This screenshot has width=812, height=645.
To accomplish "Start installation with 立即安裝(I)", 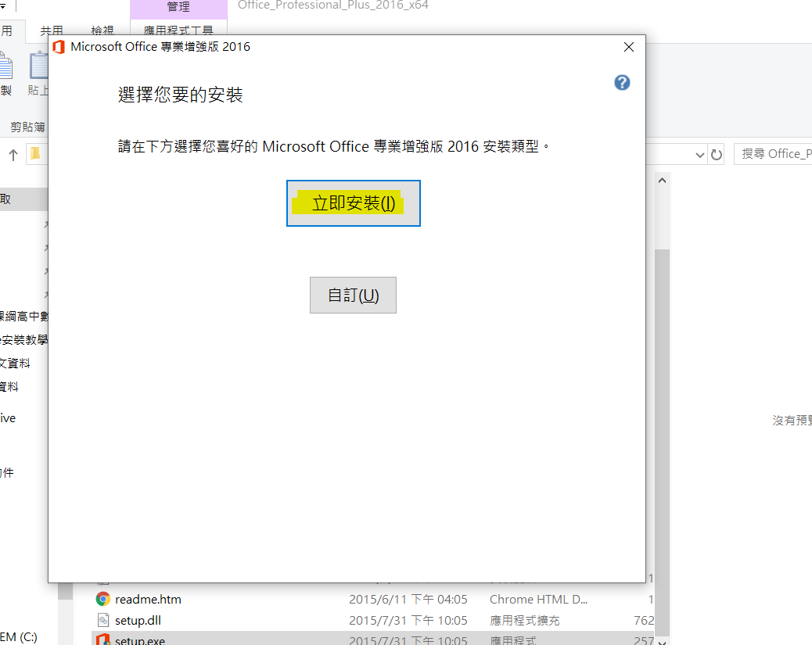I will point(353,203).
